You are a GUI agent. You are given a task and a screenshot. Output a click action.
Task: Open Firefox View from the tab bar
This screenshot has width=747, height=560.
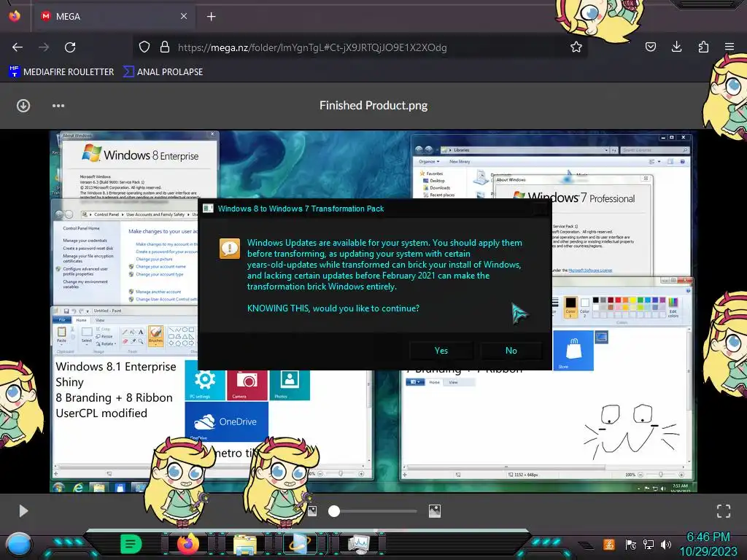coord(15,16)
